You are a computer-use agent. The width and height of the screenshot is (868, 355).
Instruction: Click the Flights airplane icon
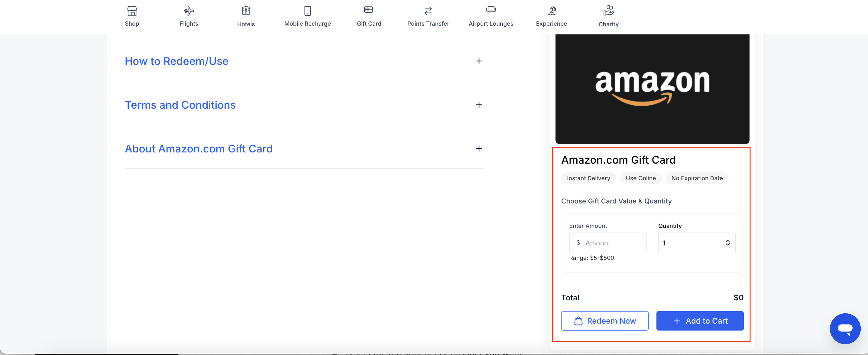tap(189, 11)
